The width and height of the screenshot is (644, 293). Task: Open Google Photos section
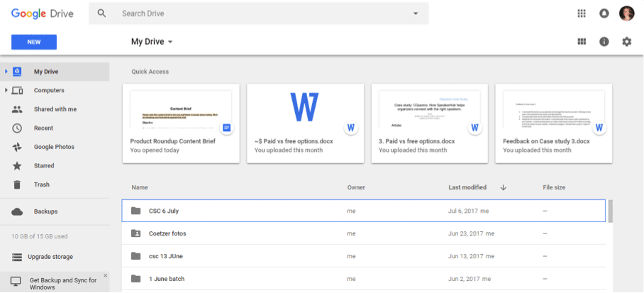pos(55,147)
